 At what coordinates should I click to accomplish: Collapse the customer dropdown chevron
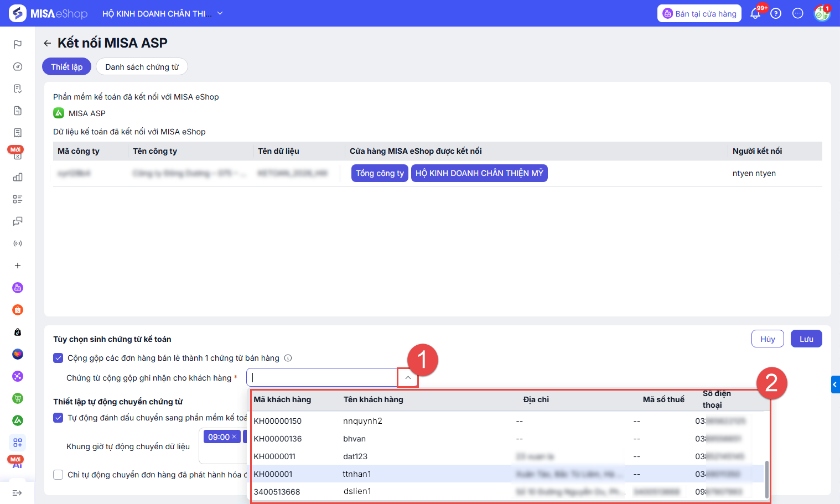[x=408, y=378]
